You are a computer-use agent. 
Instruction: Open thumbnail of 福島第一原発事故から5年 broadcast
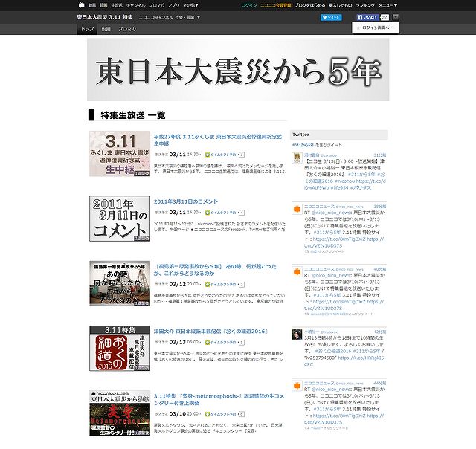click(x=120, y=283)
